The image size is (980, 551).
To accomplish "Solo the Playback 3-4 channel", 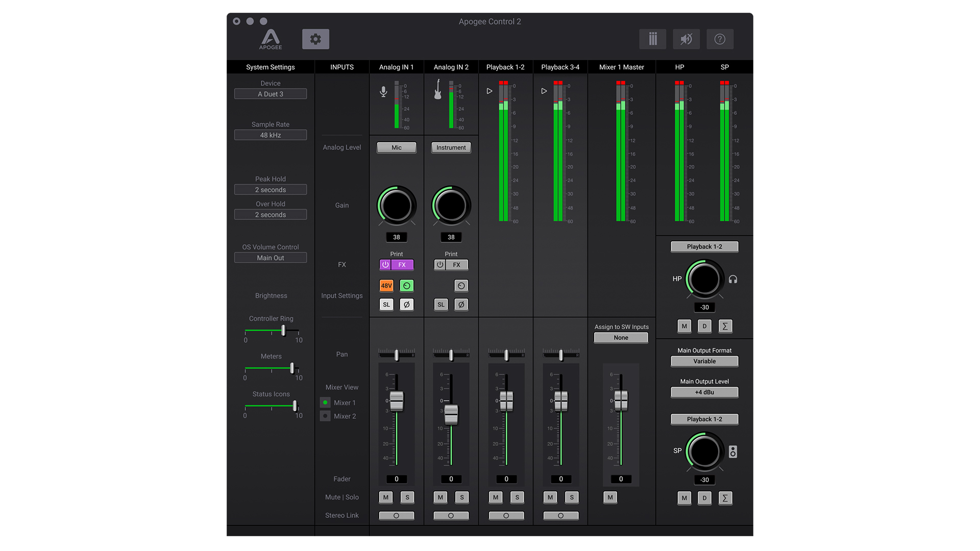I will pos(572,497).
